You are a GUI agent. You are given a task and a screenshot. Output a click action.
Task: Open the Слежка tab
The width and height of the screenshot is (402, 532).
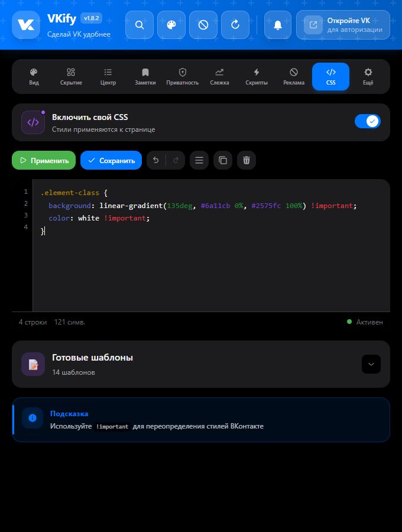click(219, 77)
